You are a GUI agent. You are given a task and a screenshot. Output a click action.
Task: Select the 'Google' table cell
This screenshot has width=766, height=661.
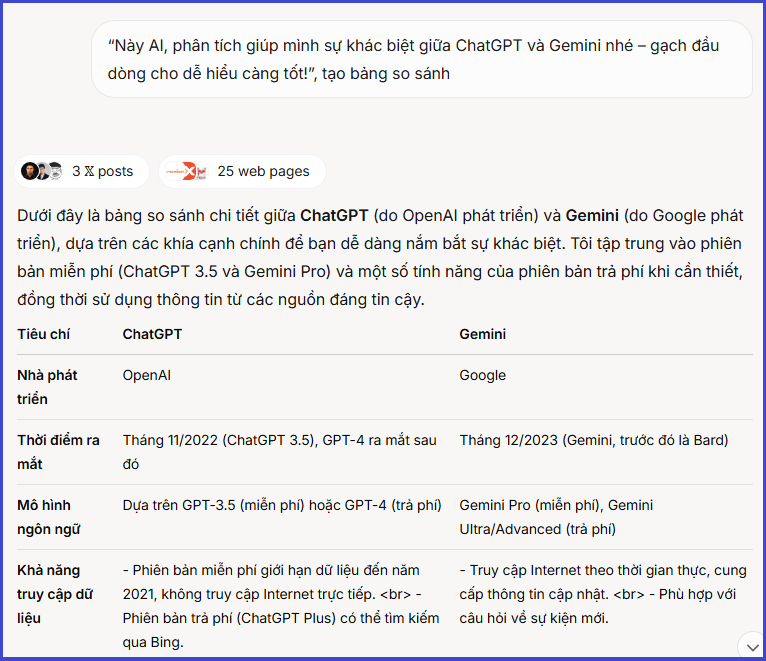483,375
